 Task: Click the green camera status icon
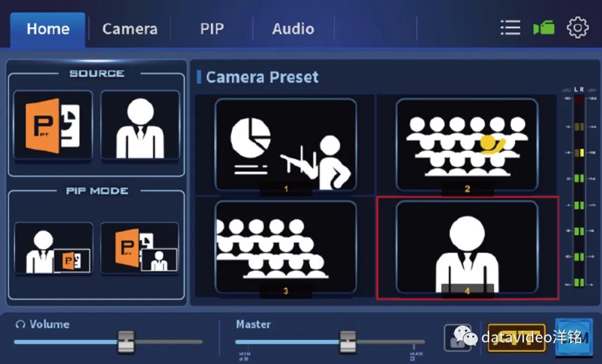point(543,28)
